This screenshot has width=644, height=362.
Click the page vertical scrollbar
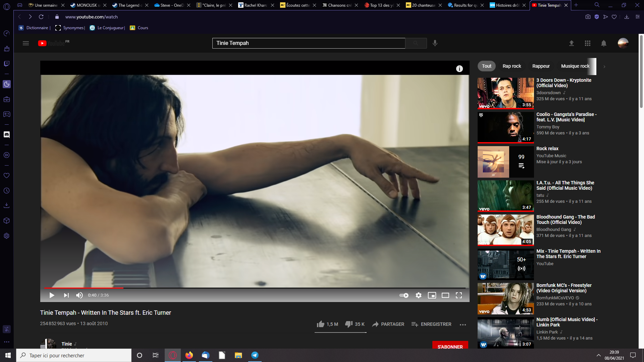pyautogui.click(x=641, y=71)
